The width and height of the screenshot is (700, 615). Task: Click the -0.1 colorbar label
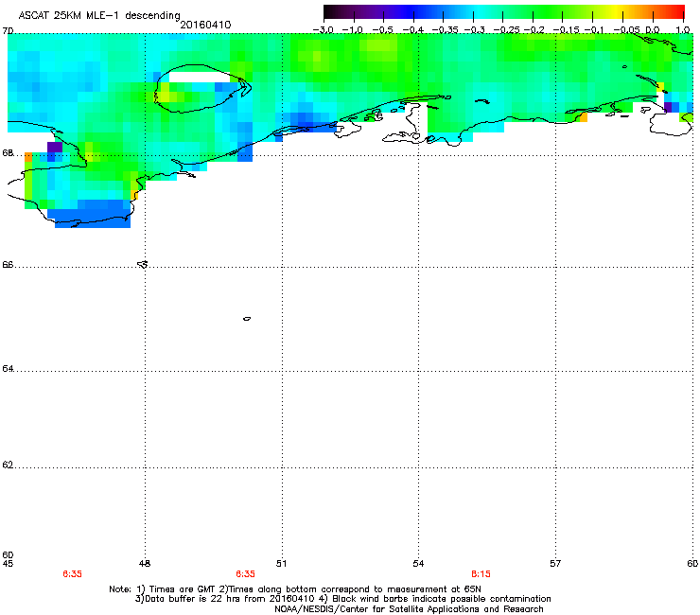tap(594, 30)
